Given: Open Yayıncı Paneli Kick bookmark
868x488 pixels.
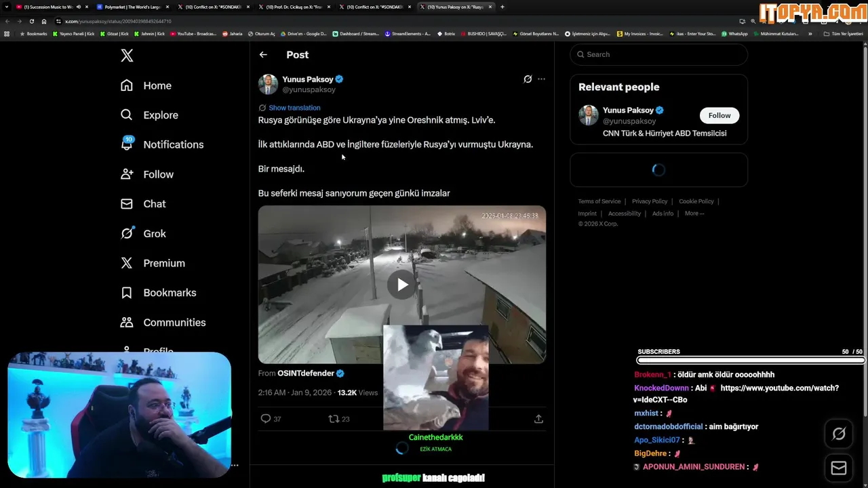Looking at the screenshot, I should click(x=73, y=34).
